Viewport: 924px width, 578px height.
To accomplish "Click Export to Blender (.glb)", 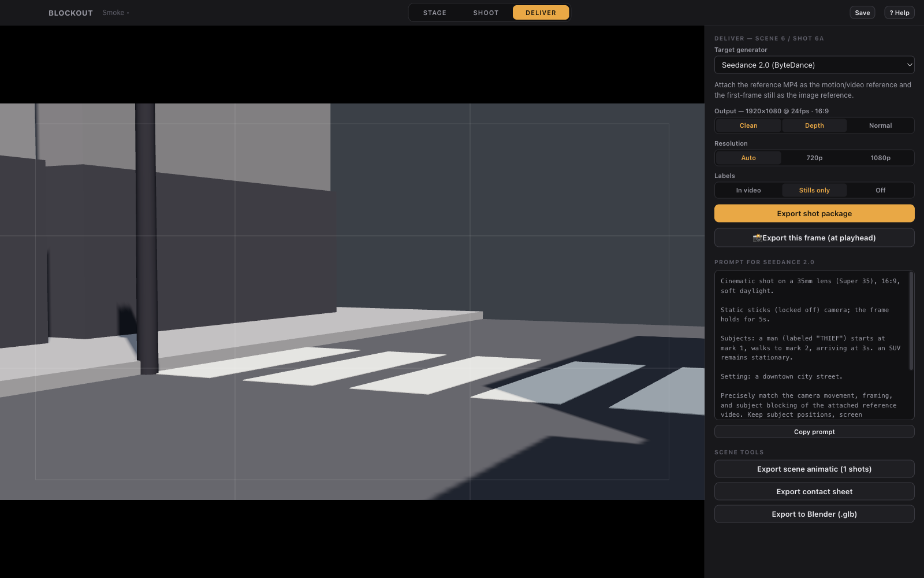I will pos(814,514).
